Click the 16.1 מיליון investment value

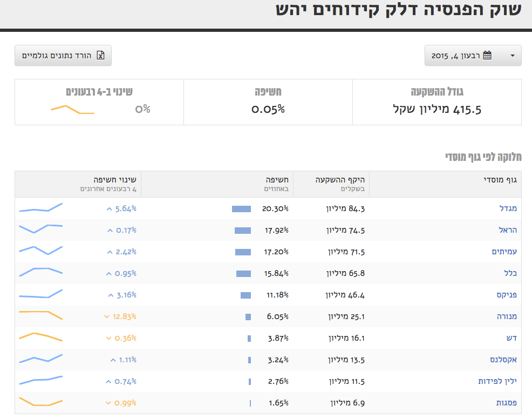346,338
